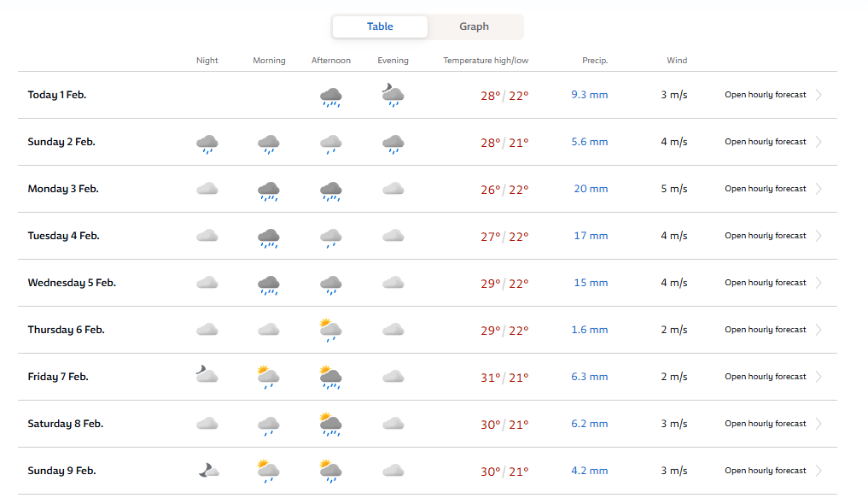868x504 pixels.
Task: Click Wednesday 5 Feb evening cloudy icon
Action: point(393,283)
